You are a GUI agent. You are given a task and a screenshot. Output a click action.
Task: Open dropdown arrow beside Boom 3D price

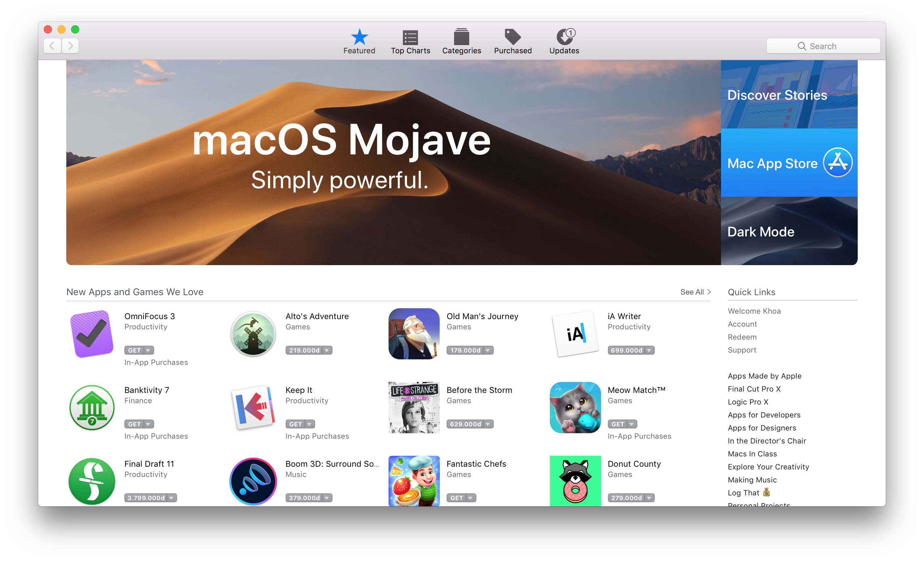pyautogui.click(x=327, y=498)
